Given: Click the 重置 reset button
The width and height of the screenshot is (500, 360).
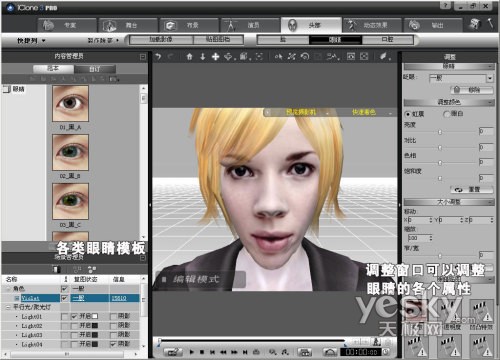Looking at the screenshot, I should pos(472,190).
